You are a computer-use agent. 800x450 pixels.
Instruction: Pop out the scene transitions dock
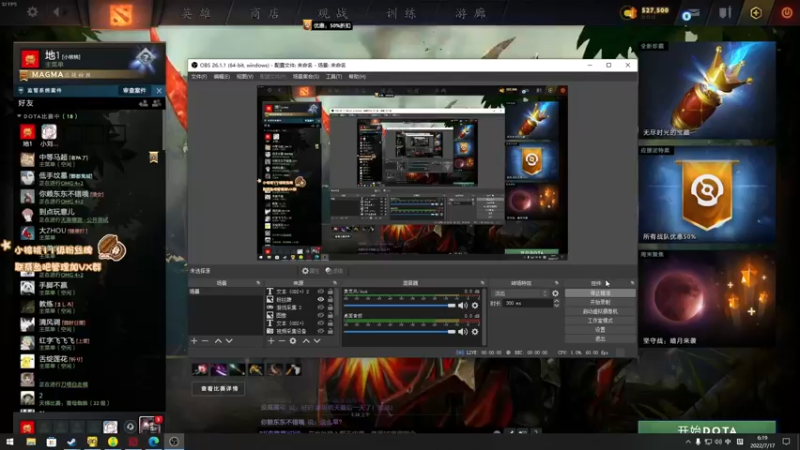556,283
